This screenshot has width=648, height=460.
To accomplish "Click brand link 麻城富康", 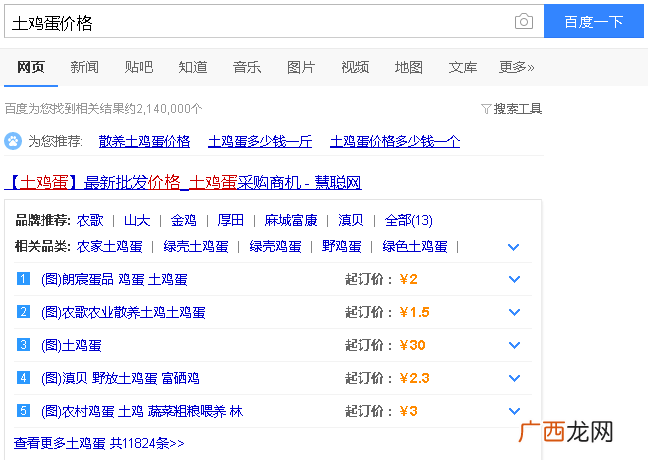I will (x=291, y=220).
